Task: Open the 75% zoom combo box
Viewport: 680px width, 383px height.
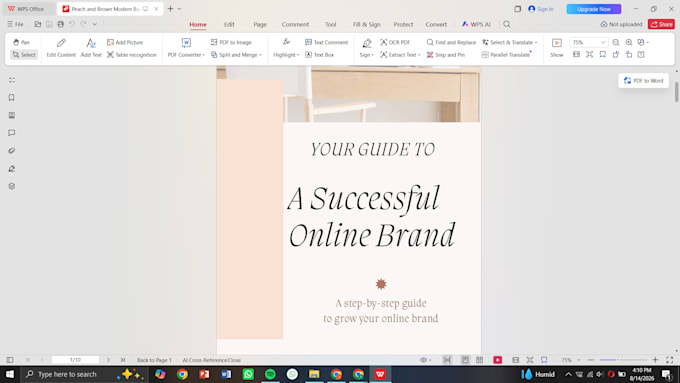Action: point(588,42)
